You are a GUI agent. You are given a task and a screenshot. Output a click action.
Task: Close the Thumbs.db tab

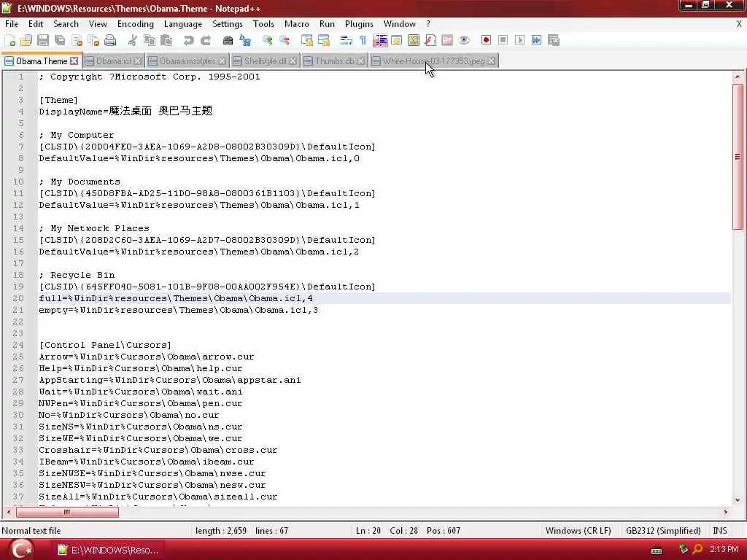360,61
